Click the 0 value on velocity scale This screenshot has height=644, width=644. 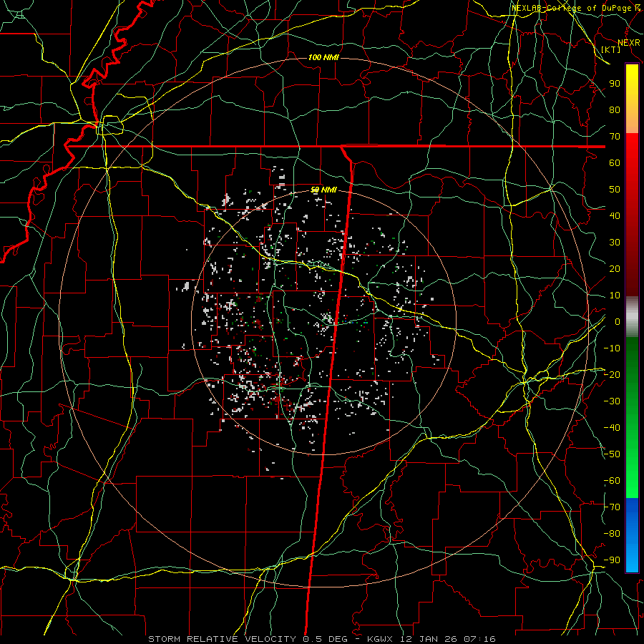click(618, 321)
